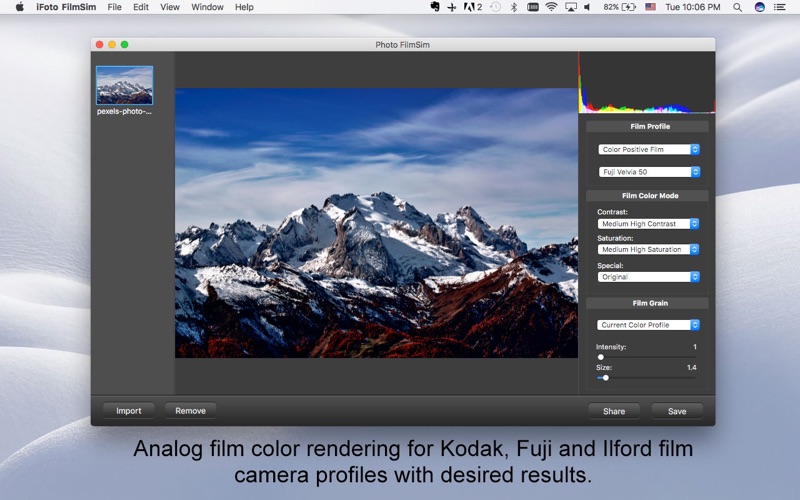The width and height of the screenshot is (800, 500).
Task: Open the View menu
Action: pos(170,7)
